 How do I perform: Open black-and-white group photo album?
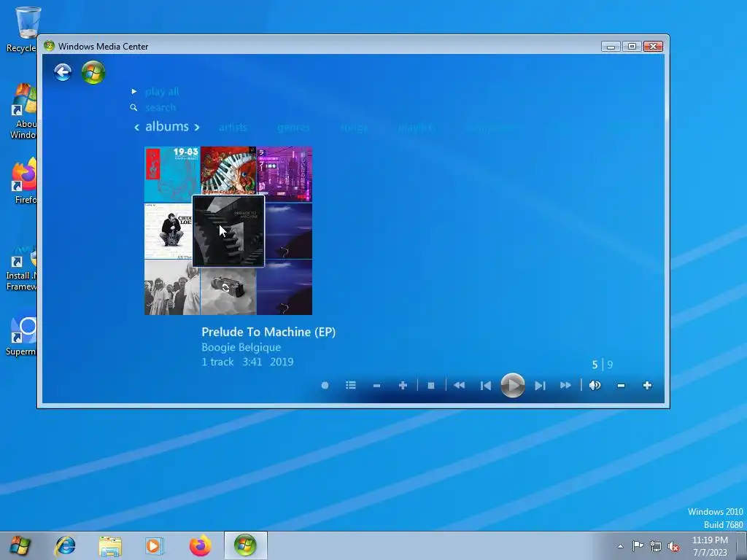point(172,287)
